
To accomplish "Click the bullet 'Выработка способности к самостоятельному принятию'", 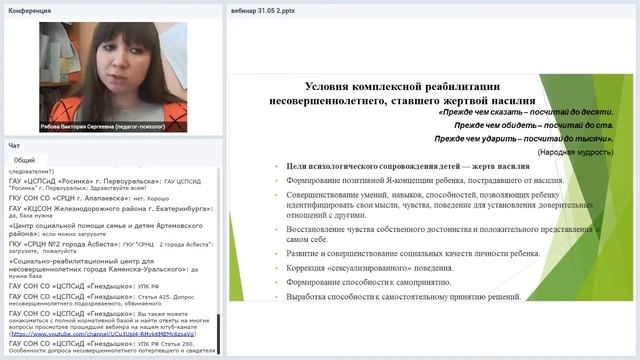I will point(404,297).
